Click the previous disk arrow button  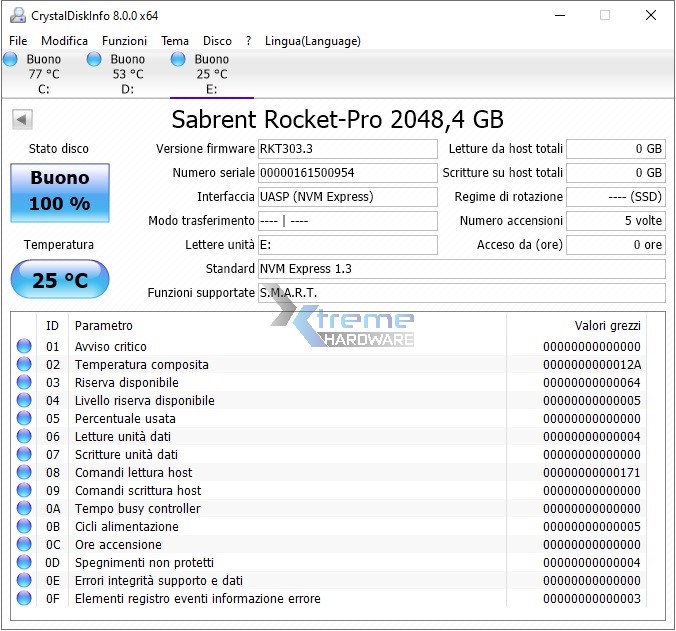coord(22,120)
